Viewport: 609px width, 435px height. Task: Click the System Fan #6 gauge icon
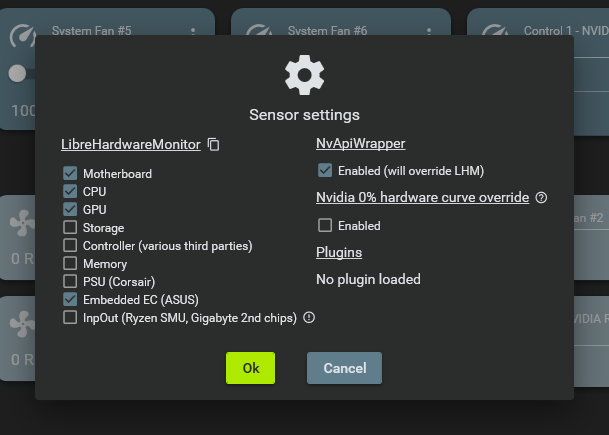coord(259,33)
